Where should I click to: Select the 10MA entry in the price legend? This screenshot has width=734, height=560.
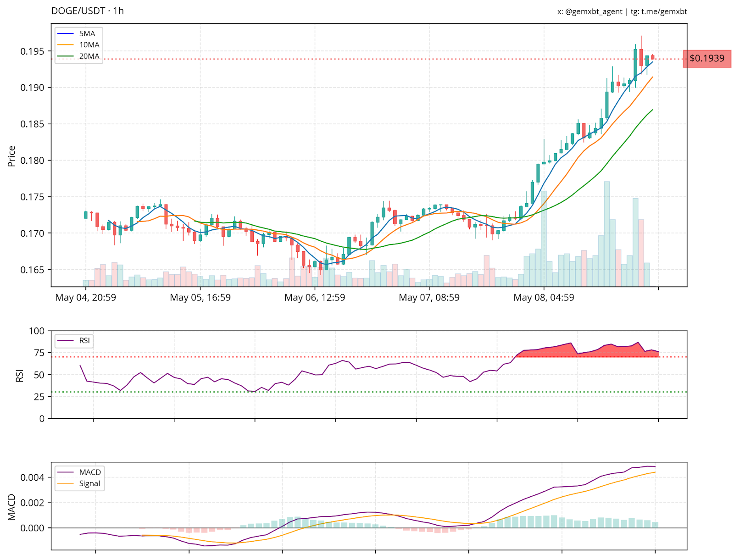pyautogui.click(x=89, y=45)
